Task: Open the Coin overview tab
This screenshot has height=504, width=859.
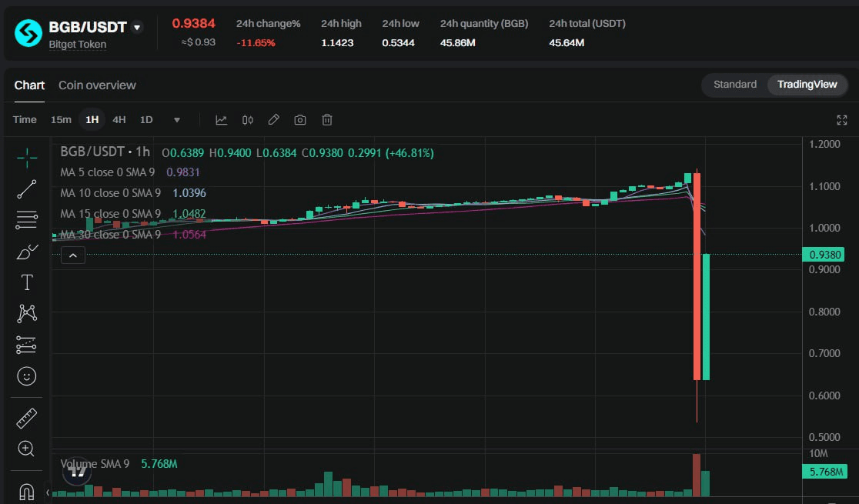Action: tap(97, 85)
